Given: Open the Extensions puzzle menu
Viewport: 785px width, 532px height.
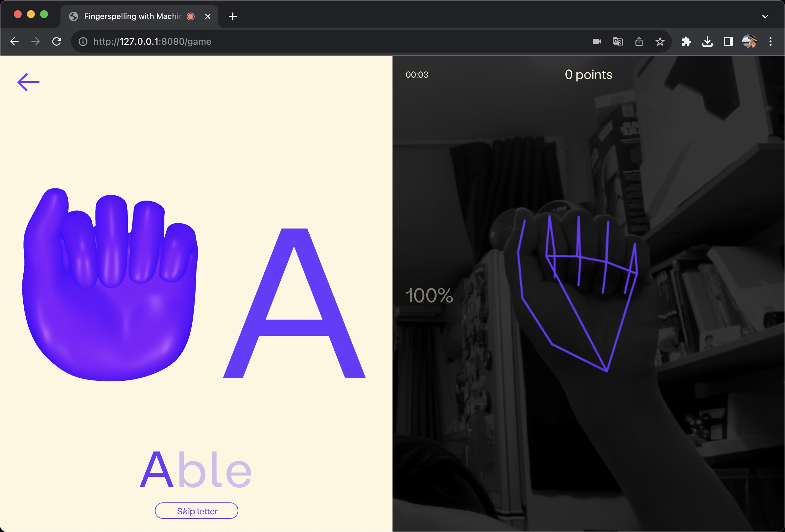Looking at the screenshot, I should tap(686, 41).
